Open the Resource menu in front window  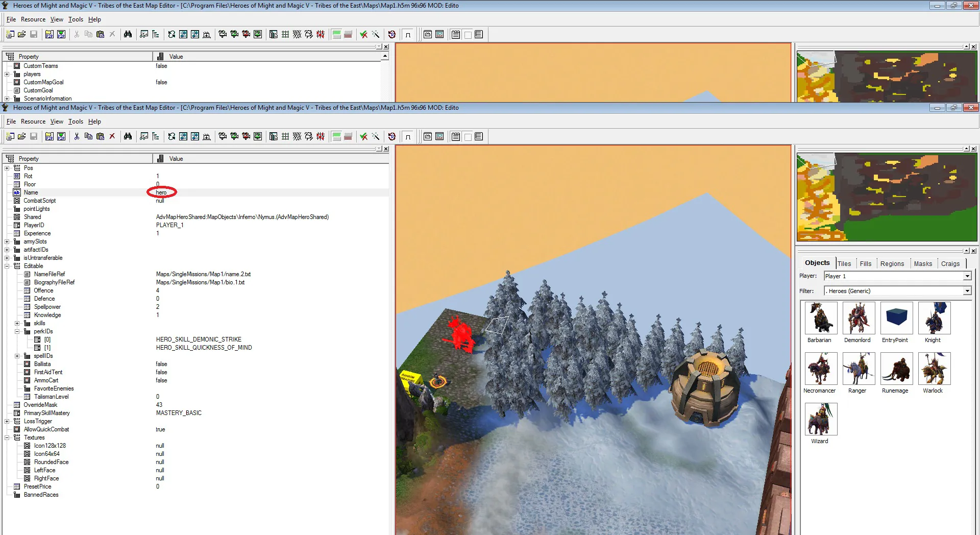click(x=33, y=121)
